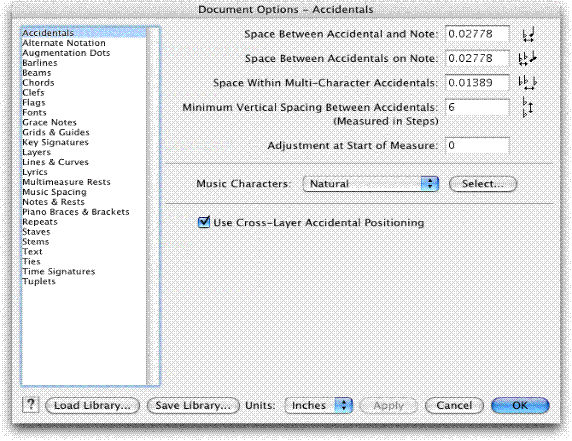Open the Units dropdown set to Inches

point(318,405)
